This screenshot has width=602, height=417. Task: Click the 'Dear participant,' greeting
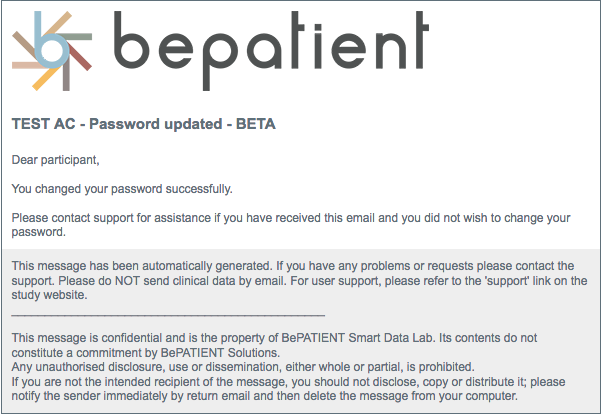(x=56, y=159)
